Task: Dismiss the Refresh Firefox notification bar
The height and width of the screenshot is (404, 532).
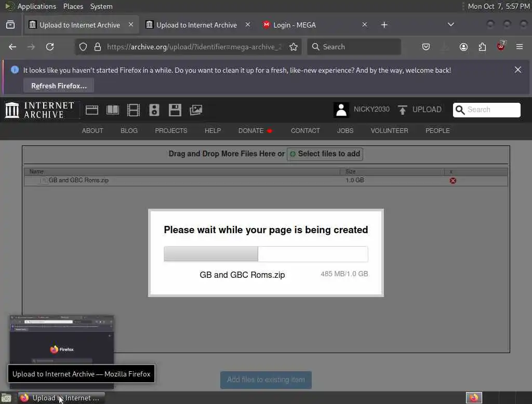Action: point(518,70)
